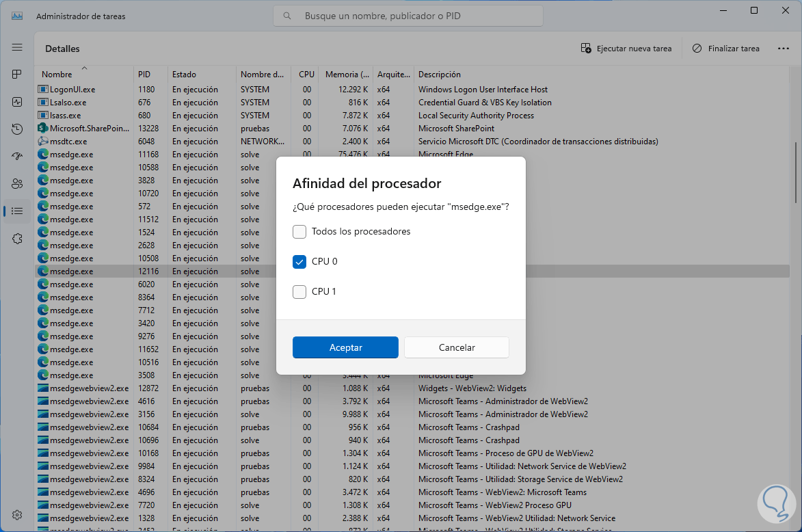Open Task Manager settings gear
This screenshot has width=802, height=532.
(x=17, y=514)
